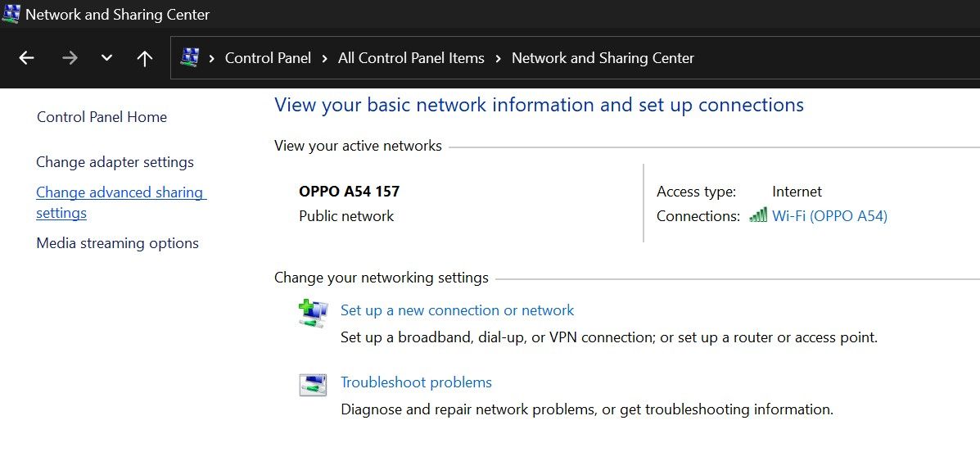This screenshot has height=452, width=980.
Task: Open Control Panel Home
Action: tap(102, 117)
